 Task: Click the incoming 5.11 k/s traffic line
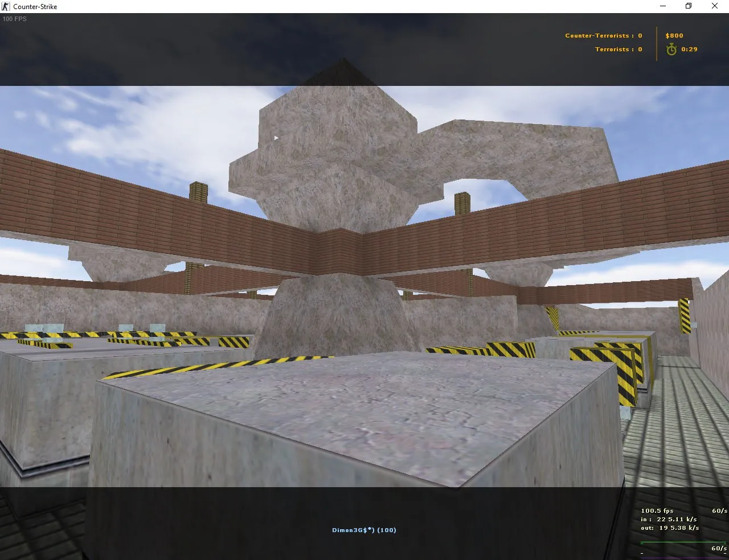[x=669, y=519]
